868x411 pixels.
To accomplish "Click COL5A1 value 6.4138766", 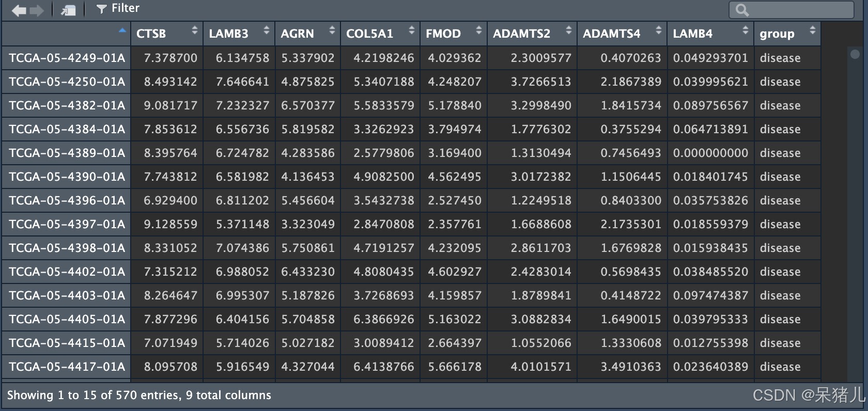I will click(384, 367).
